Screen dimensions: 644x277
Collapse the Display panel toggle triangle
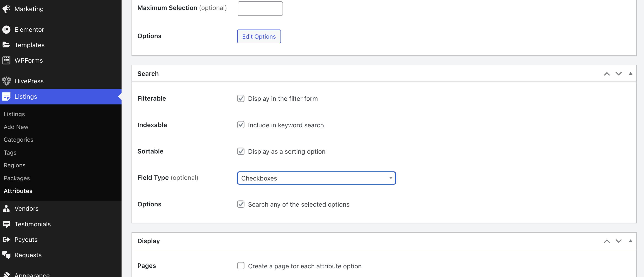[630, 241]
